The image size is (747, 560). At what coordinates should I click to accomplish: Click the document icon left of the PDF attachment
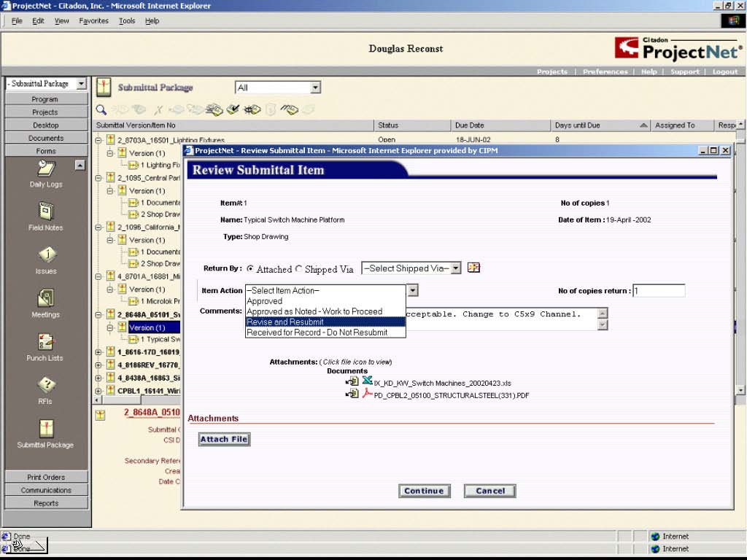coord(352,393)
